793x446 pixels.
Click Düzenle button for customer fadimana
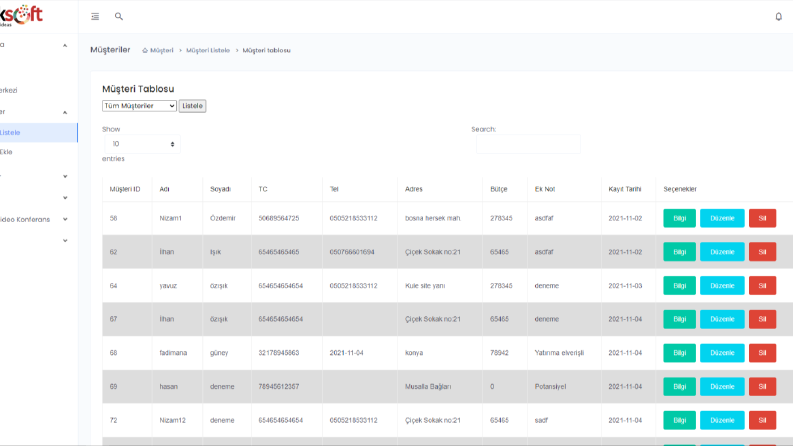click(722, 353)
